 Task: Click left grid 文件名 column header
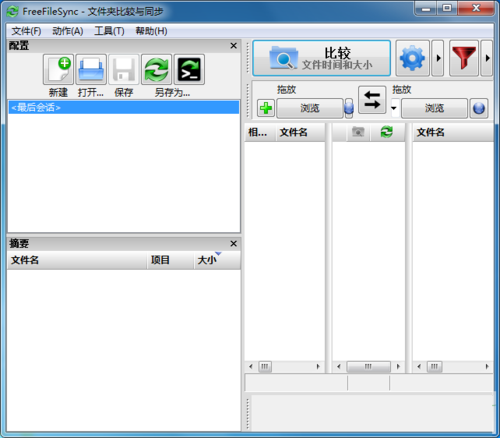click(x=300, y=132)
